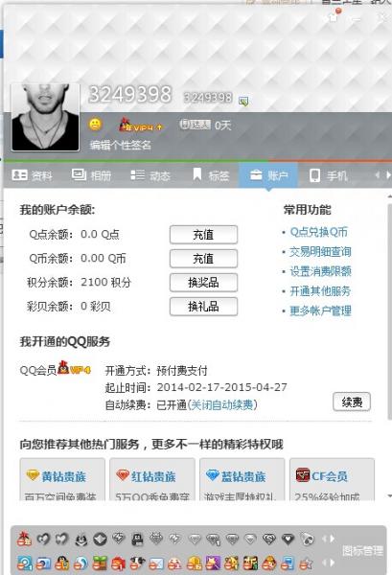Click the VIP4 annual member badge
The width and height of the screenshot is (392, 575).
pos(141,125)
